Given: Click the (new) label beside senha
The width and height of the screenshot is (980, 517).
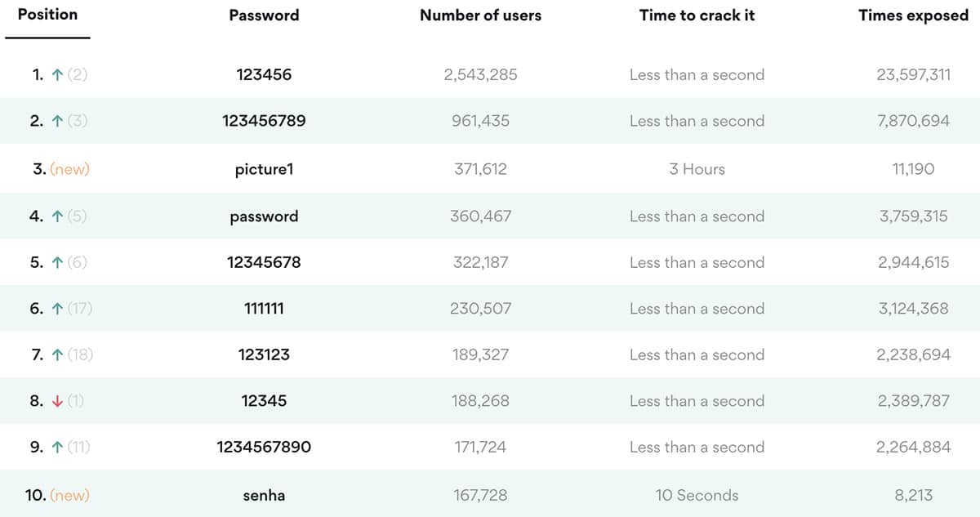Looking at the screenshot, I should [69, 495].
